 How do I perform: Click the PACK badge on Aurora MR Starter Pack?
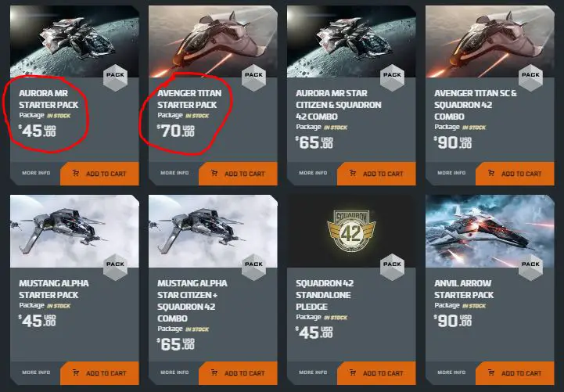point(115,77)
